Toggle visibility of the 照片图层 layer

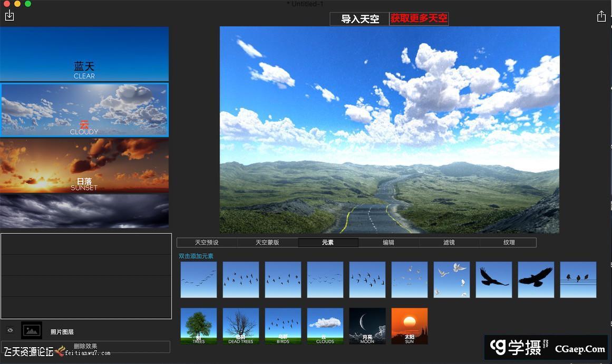pos(9,330)
